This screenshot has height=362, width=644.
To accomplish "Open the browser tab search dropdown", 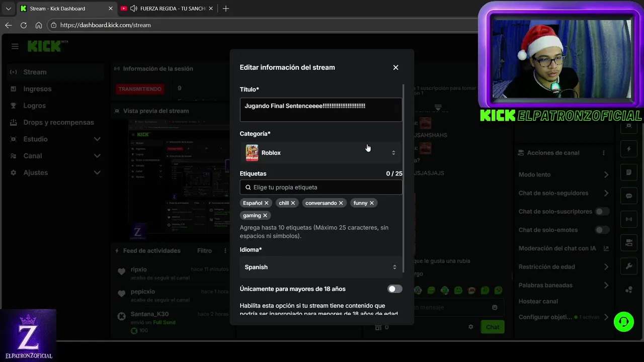I will [8, 9].
